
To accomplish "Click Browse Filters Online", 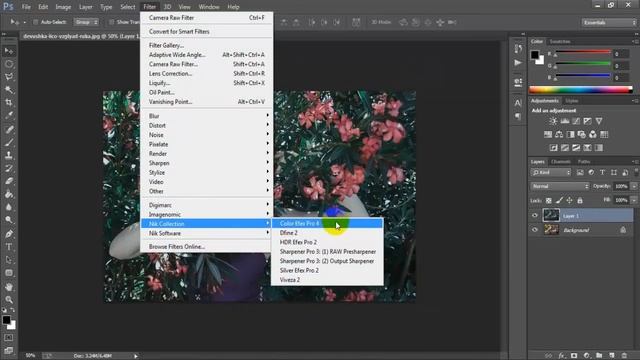I will pos(207,247).
